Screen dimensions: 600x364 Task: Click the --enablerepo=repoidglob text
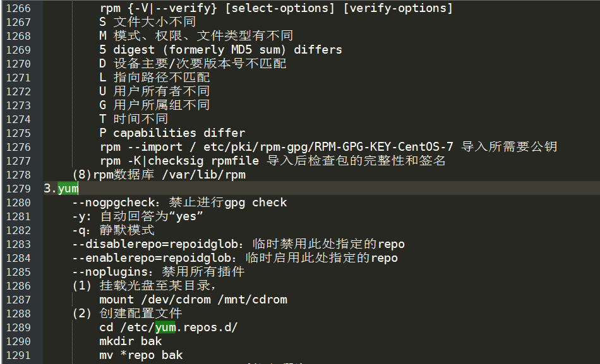tap(152, 258)
